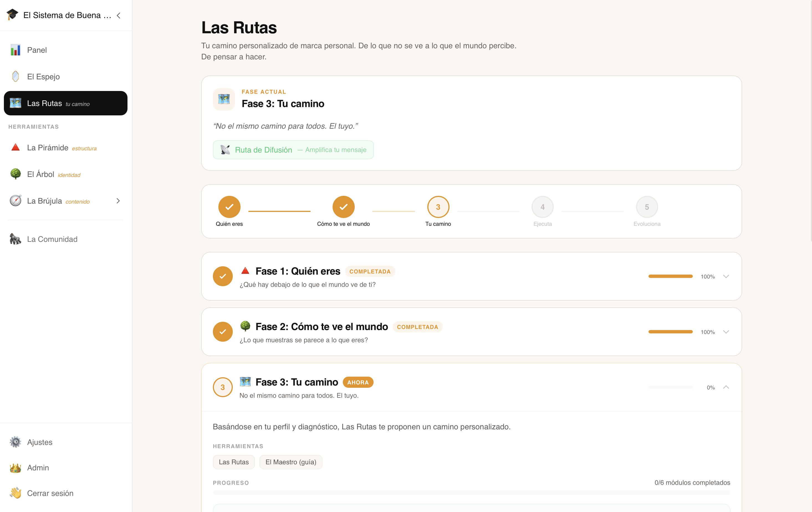Click the 0/6 módulos completados text

692,483
